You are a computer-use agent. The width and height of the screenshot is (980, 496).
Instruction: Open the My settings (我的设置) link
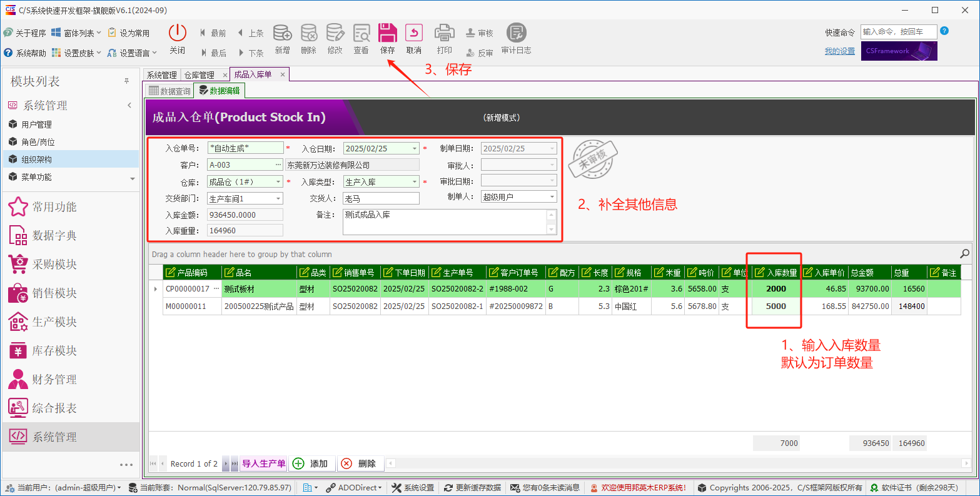pyautogui.click(x=839, y=51)
